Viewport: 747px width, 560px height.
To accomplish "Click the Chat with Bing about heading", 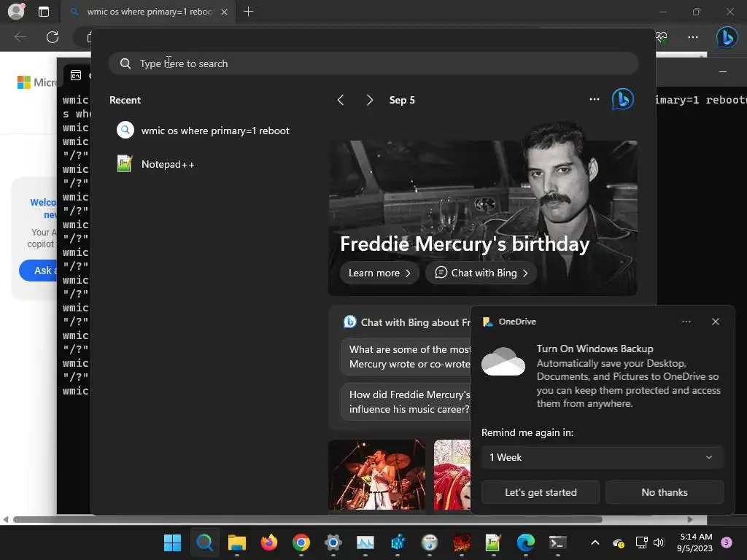I will tap(415, 322).
